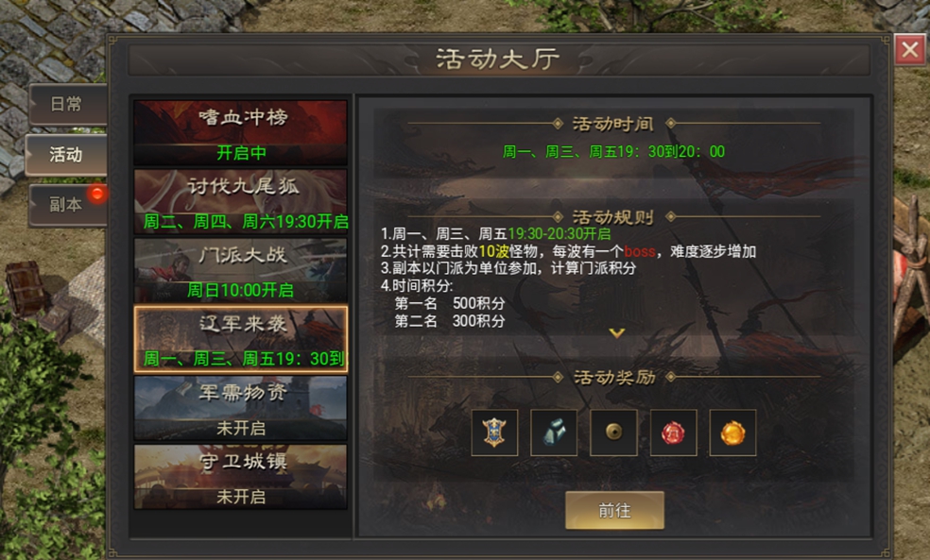Click the blue shield emblem reward icon
The height and width of the screenshot is (560, 930).
(x=494, y=433)
